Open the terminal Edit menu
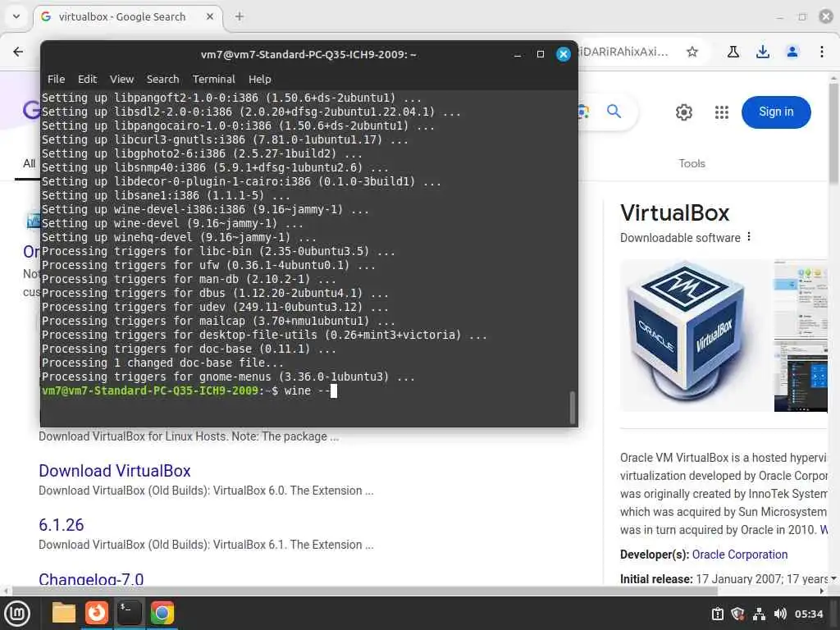This screenshot has width=840, height=630. [87, 80]
